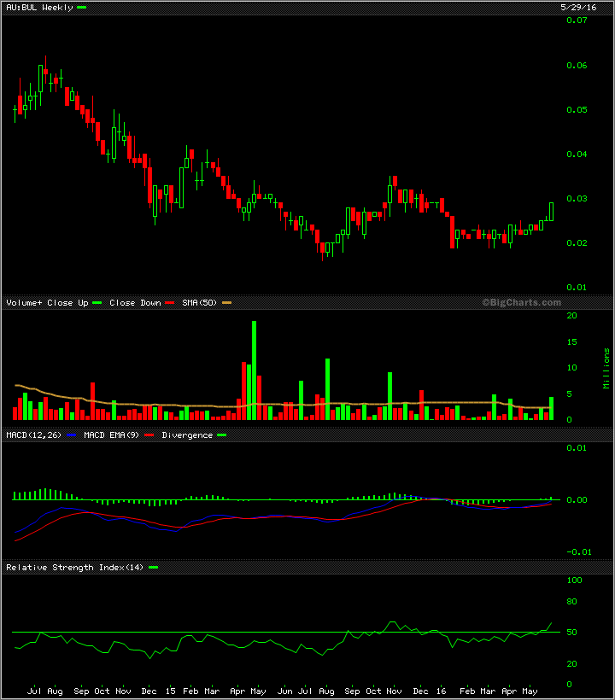The height and width of the screenshot is (700, 615).
Task: Click the green Divergence legend swatch
Action: click(221, 435)
